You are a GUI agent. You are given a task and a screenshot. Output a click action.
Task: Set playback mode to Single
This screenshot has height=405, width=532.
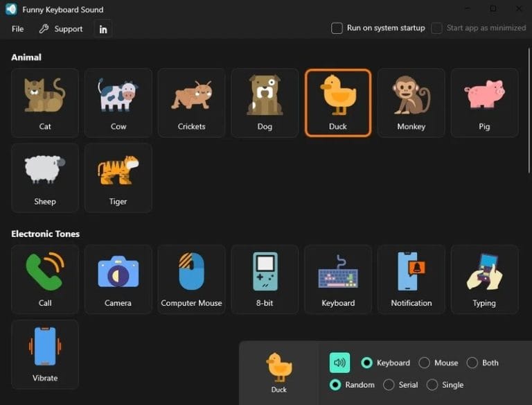pos(432,385)
